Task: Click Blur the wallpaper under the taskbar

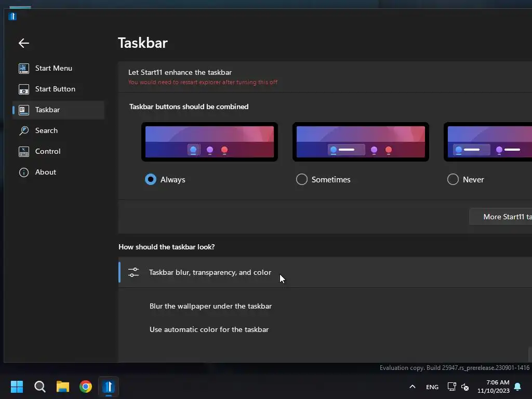Action: click(211, 306)
